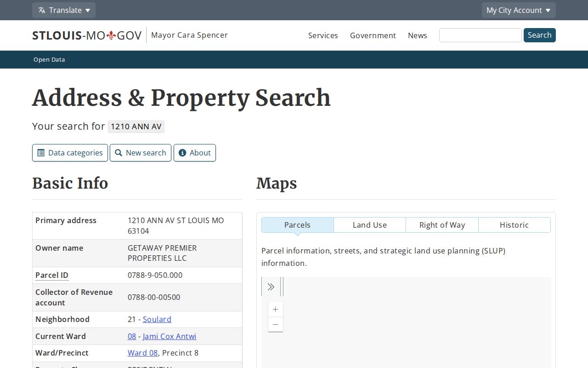Open the About info button
The image size is (588, 368).
coord(195,153)
